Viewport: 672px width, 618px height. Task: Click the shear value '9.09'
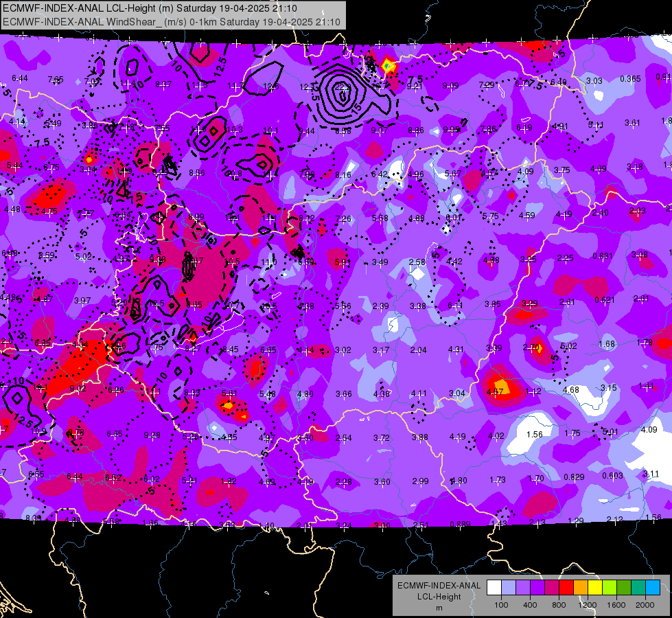point(450,86)
